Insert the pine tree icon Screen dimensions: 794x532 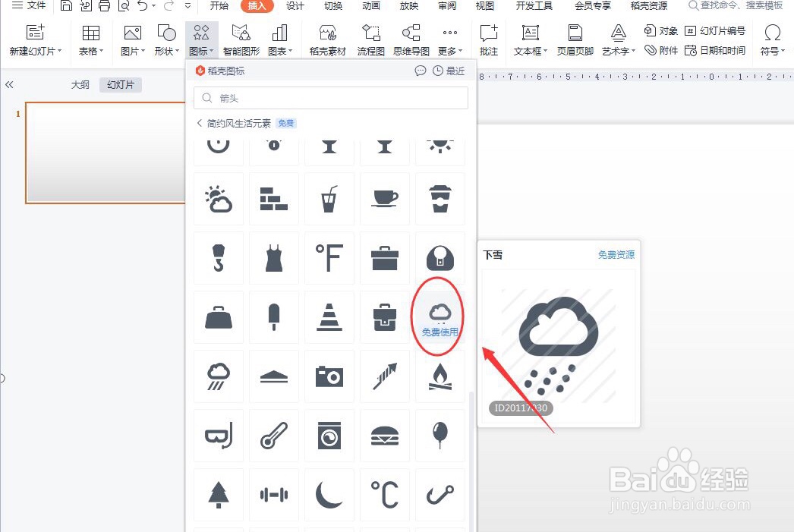point(219,495)
